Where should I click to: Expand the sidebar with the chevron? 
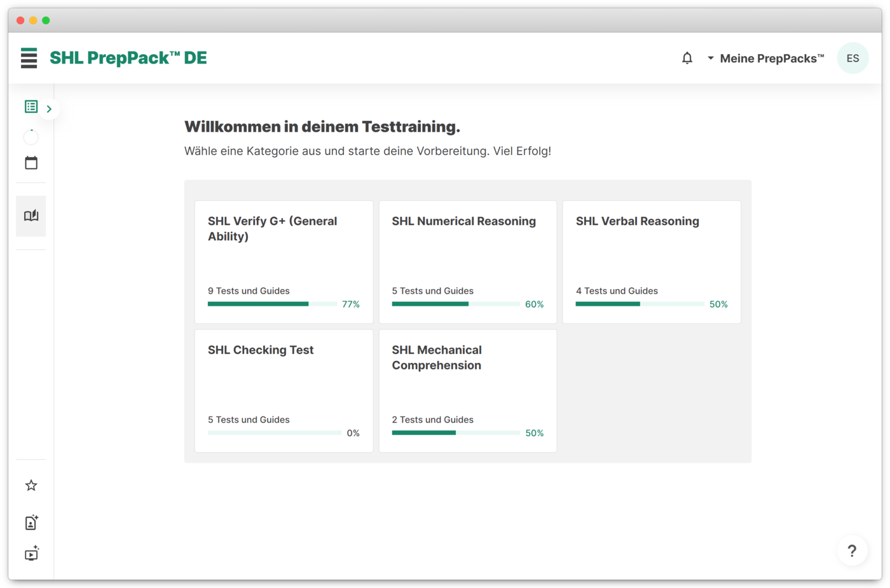(49, 109)
